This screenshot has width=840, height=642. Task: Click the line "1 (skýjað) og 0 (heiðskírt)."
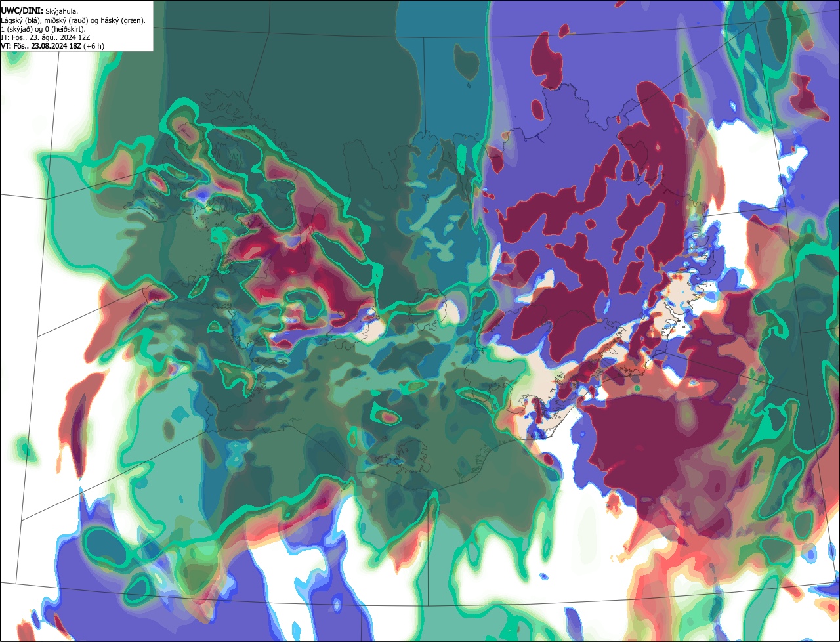[x=43, y=29]
